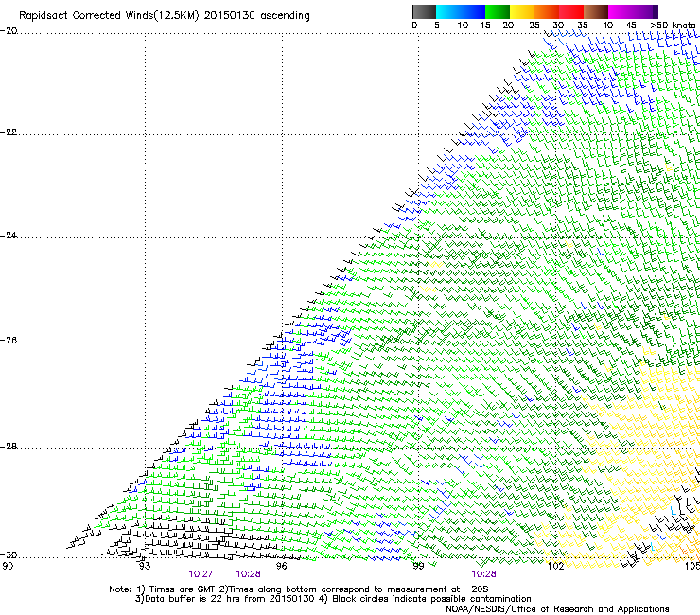Screen dimensions: 700x615
Task: Select the '3)Data buffer is 22 hrs' footnote line
Action: [333, 599]
